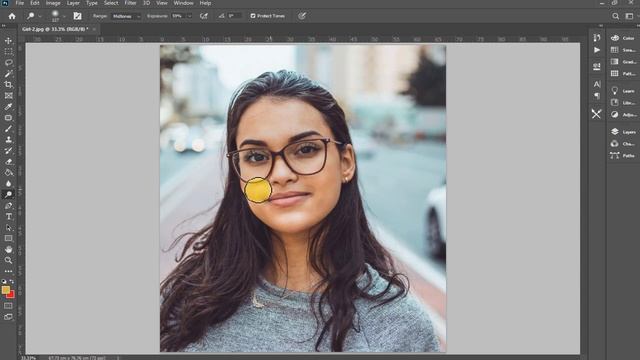Screen dimensions: 640x360
Task: Click the yellow foreground color swatch
Action: coord(5,289)
